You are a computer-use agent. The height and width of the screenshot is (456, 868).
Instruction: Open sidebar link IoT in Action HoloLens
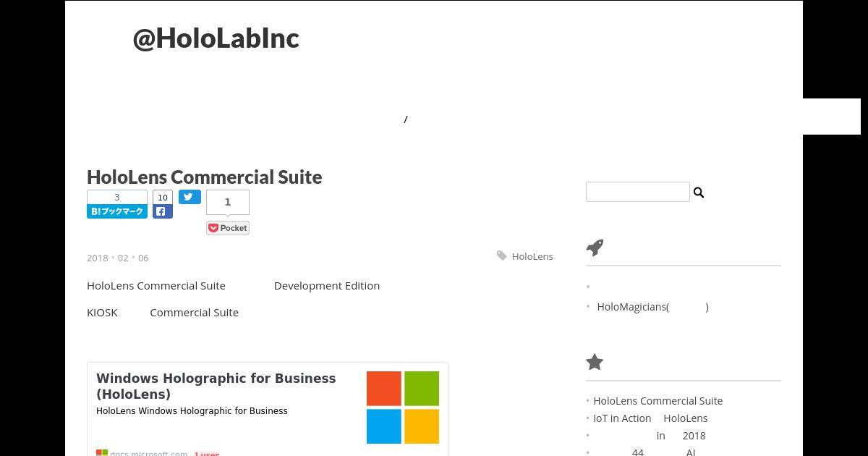coord(650,418)
